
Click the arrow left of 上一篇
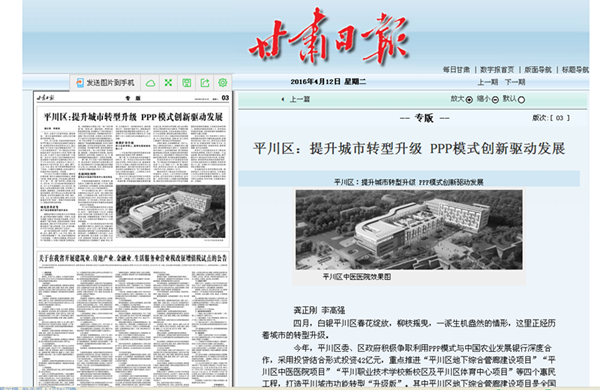click(282, 100)
